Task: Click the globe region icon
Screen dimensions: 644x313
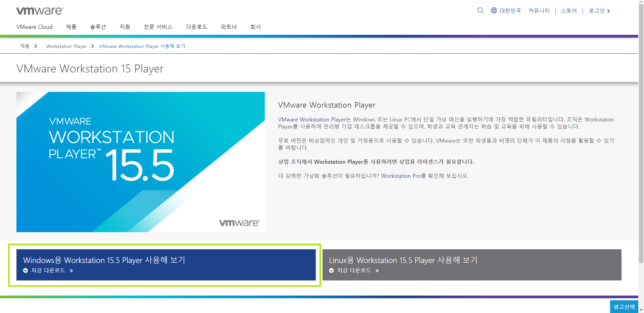Action: [494, 10]
